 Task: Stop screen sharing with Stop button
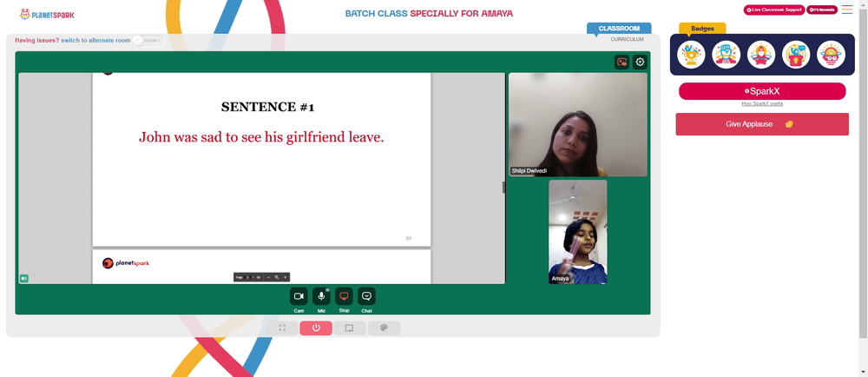(344, 296)
